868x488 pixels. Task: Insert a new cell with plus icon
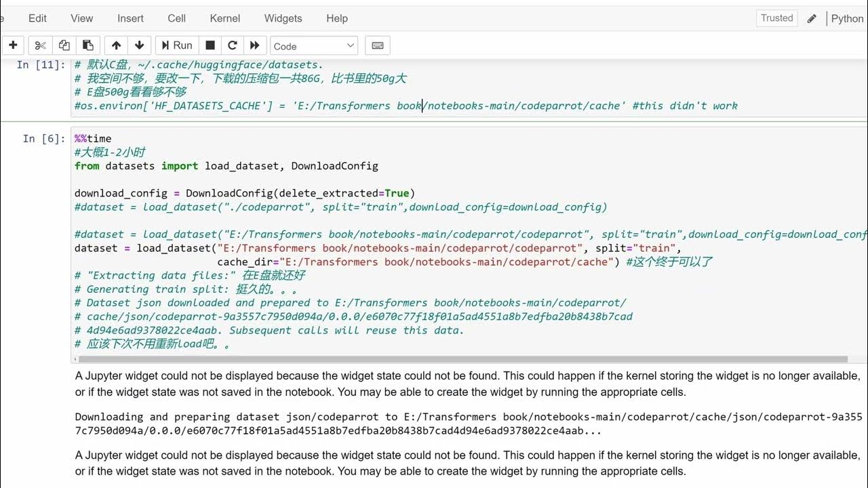pos(13,45)
